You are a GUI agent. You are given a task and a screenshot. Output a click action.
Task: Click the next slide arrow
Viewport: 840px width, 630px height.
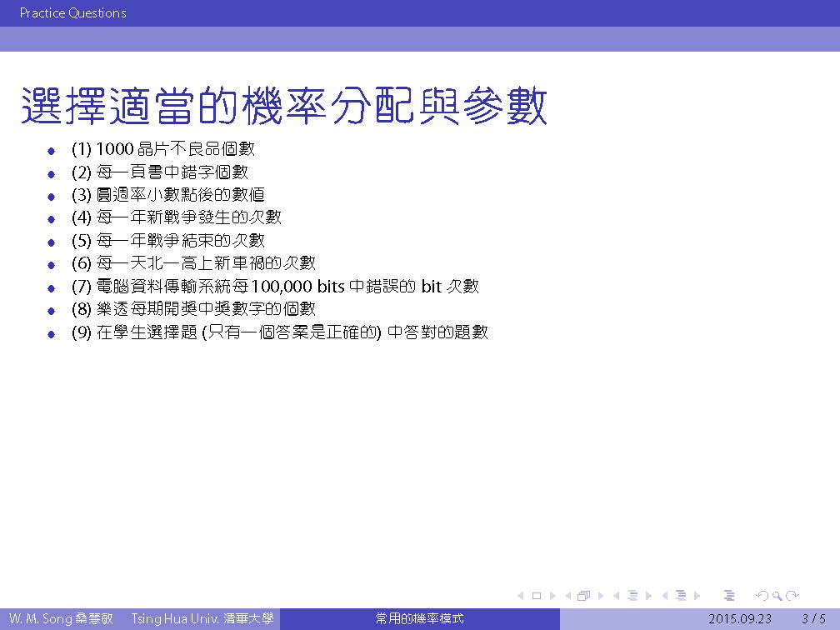pos(551,596)
